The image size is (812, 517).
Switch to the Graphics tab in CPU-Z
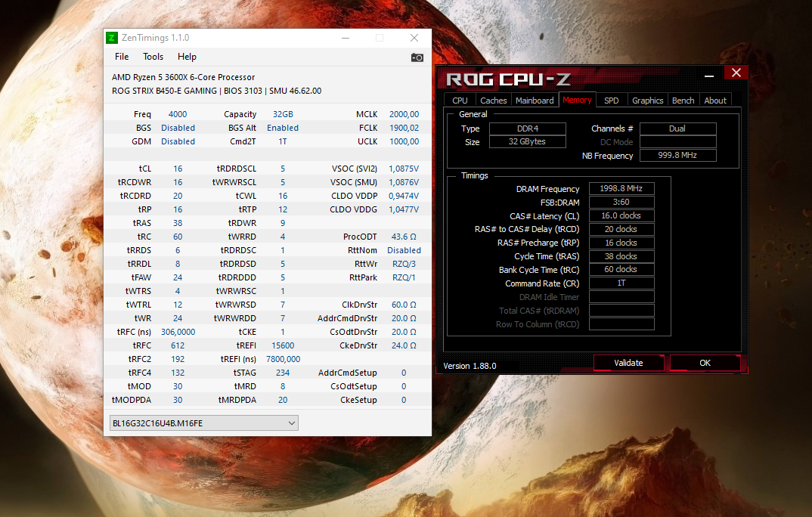tap(647, 101)
